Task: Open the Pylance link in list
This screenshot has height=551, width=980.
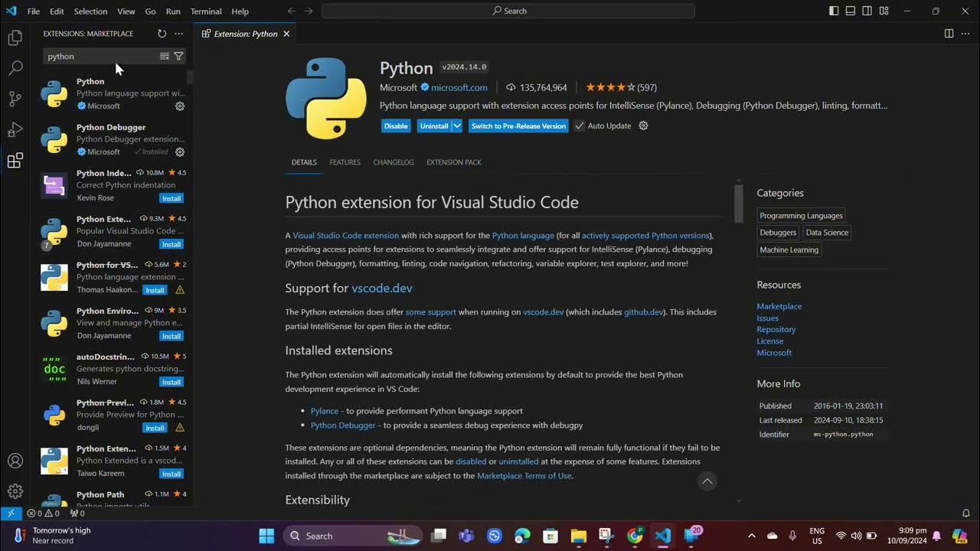Action: [x=325, y=411]
